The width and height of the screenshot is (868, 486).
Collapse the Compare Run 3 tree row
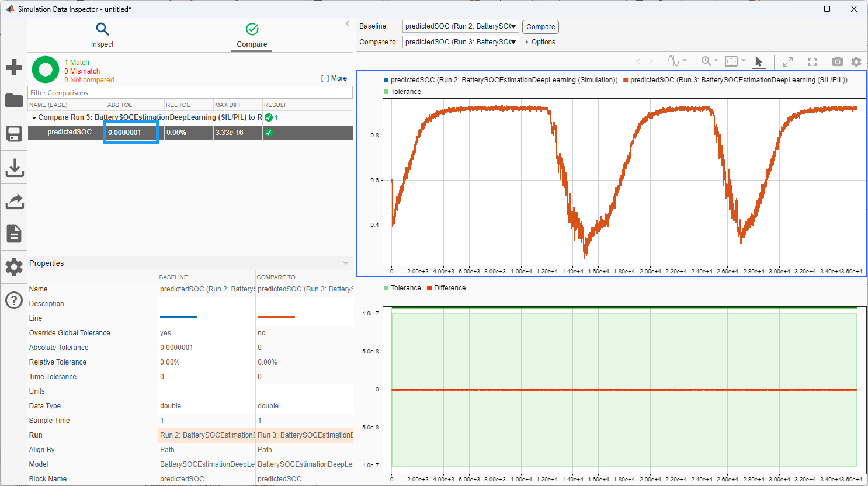point(34,118)
